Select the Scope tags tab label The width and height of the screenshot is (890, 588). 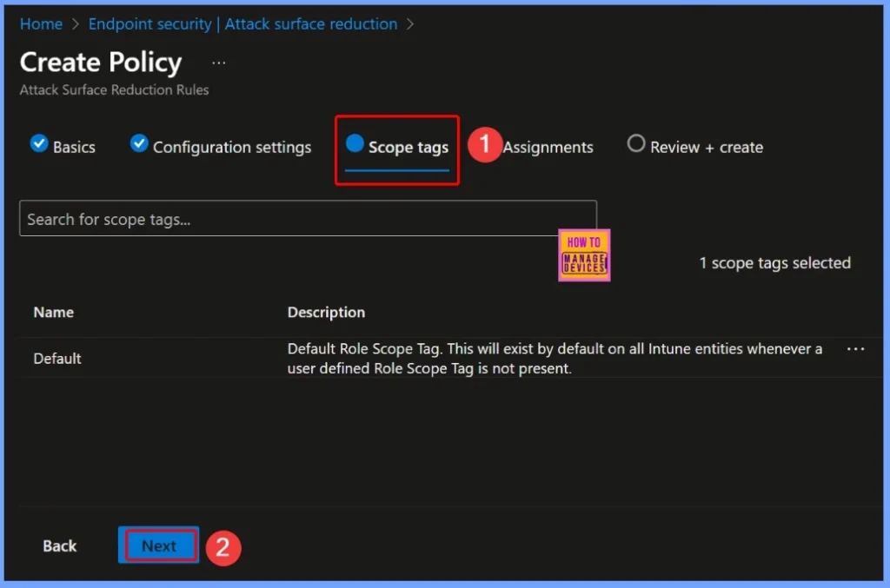coord(408,148)
